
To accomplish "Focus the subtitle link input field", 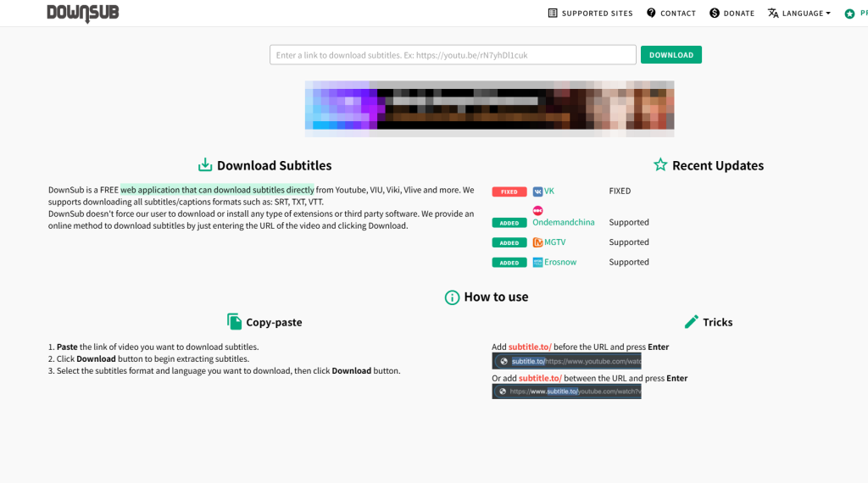I will [453, 55].
